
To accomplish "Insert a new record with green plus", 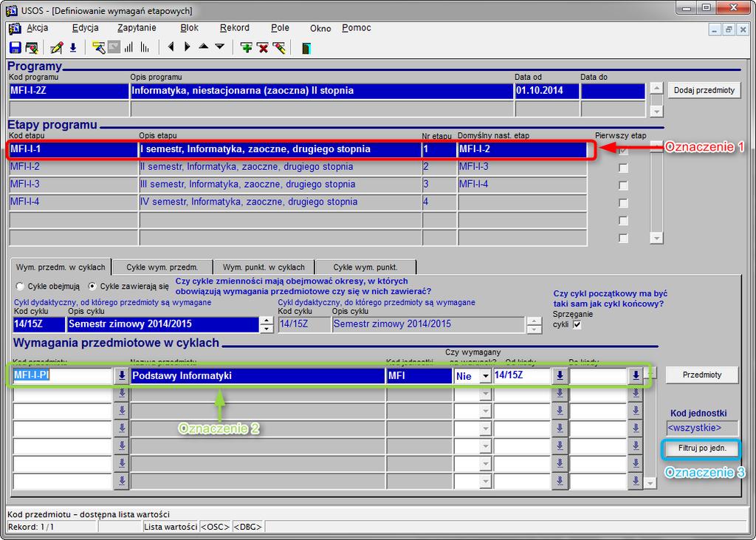I will [247, 48].
